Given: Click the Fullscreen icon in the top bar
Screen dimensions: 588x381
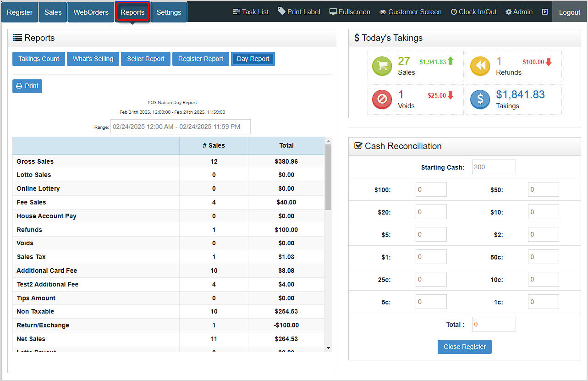Looking at the screenshot, I should pos(333,11).
